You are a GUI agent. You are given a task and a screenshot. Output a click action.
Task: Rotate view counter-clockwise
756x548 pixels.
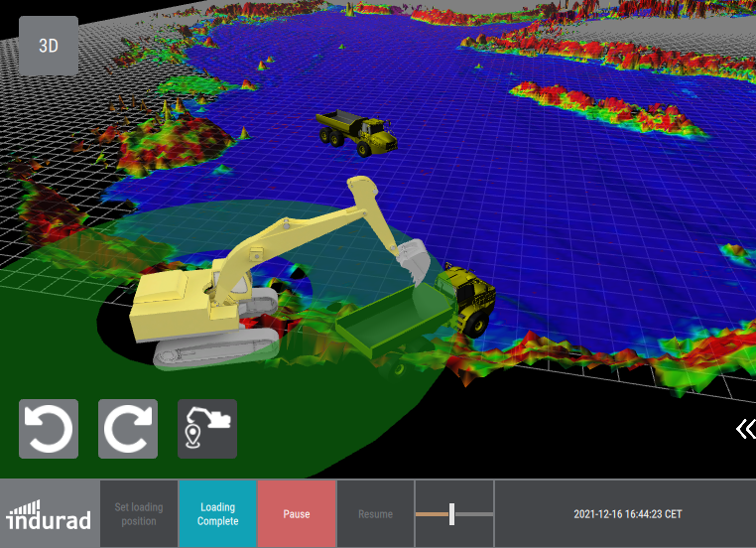click(x=49, y=429)
